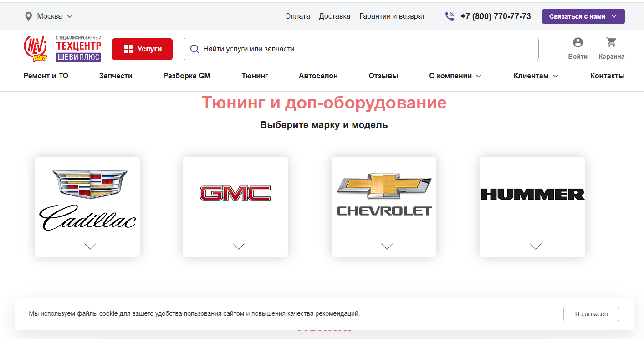644x339 pixels.
Task: Select the Chevrolet brand logo
Action: pos(384,194)
